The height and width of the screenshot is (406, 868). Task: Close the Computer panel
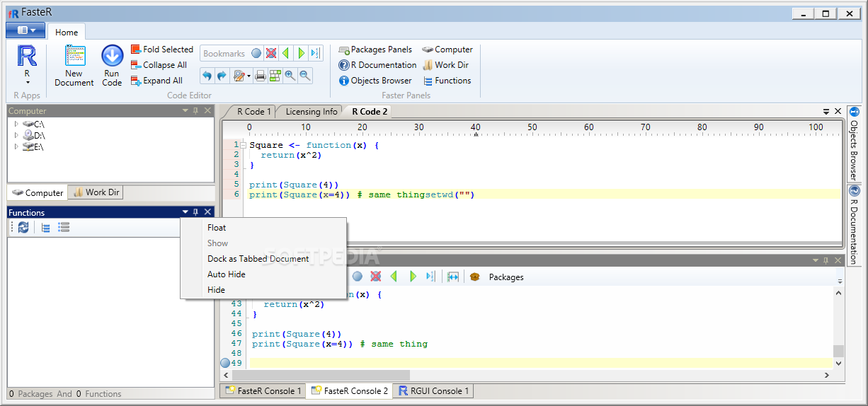tap(207, 111)
